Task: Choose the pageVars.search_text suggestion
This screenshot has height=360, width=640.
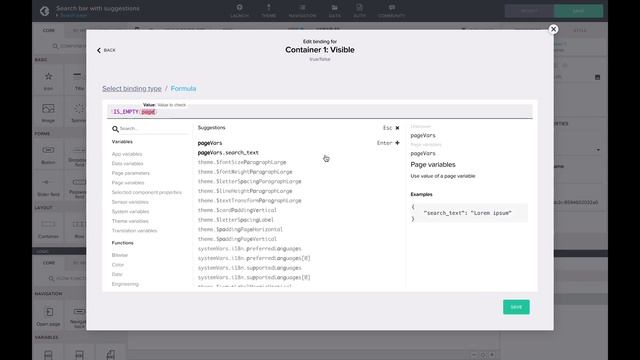Action: (228, 153)
